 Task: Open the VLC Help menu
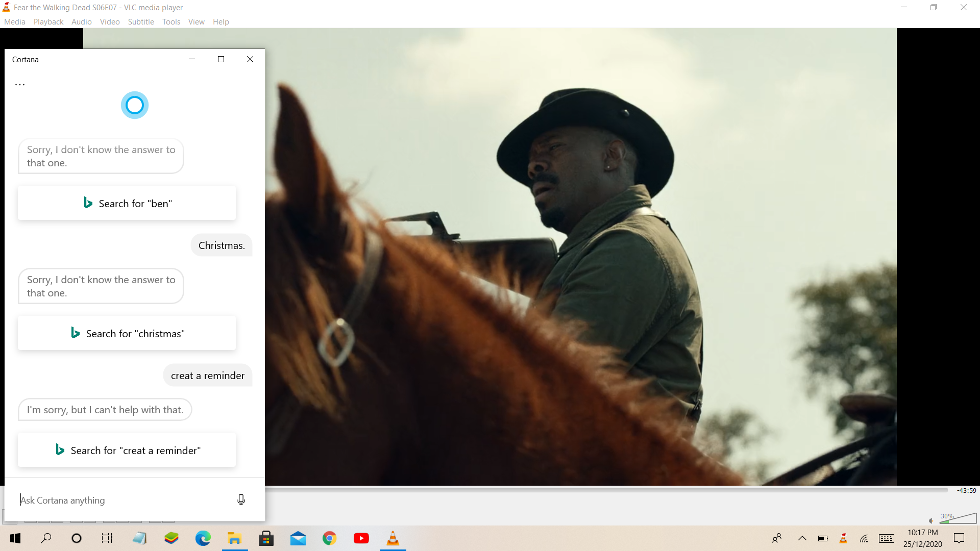click(221, 22)
